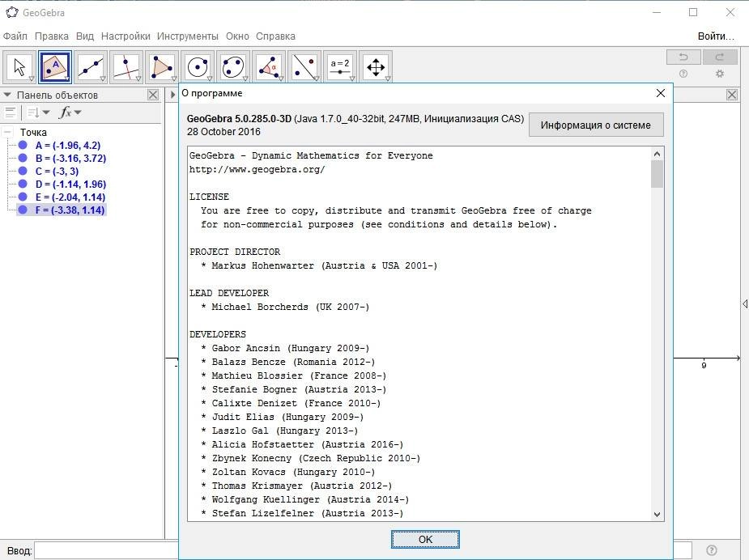Open Angle tool submenu arrow

(x=281, y=78)
